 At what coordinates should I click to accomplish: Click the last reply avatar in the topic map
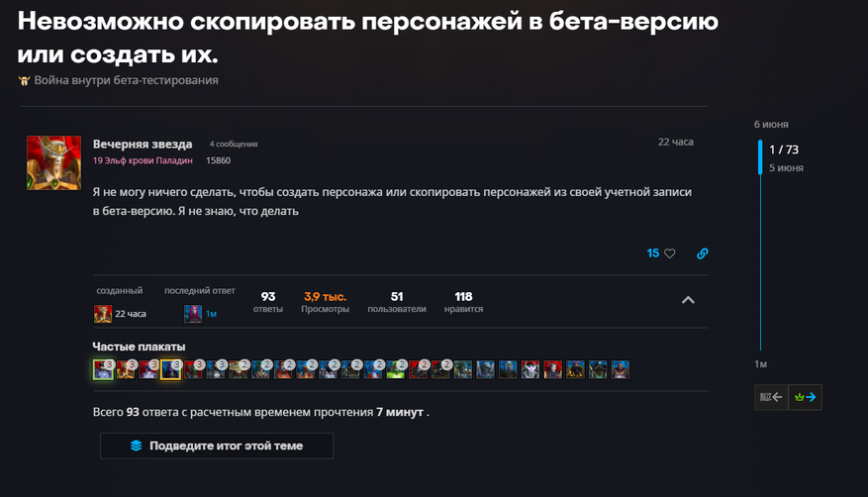tap(193, 314)
